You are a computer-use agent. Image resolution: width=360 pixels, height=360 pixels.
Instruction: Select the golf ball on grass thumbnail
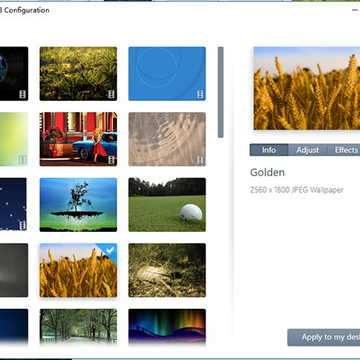167,205
